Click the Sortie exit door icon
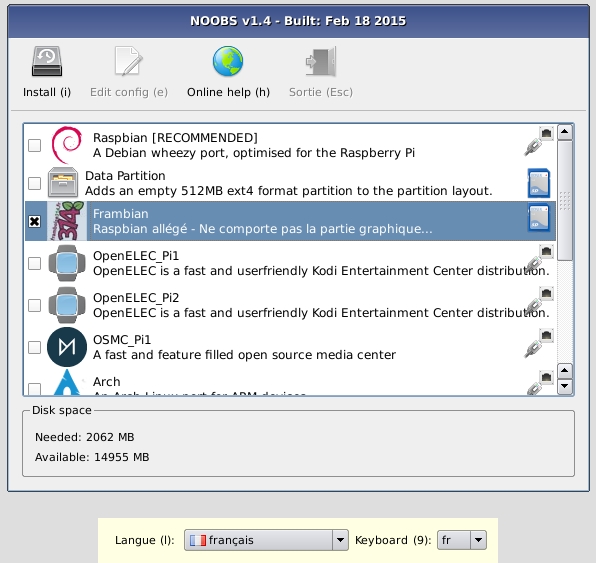This screenshot has width=596, height=563. (321, 61)
